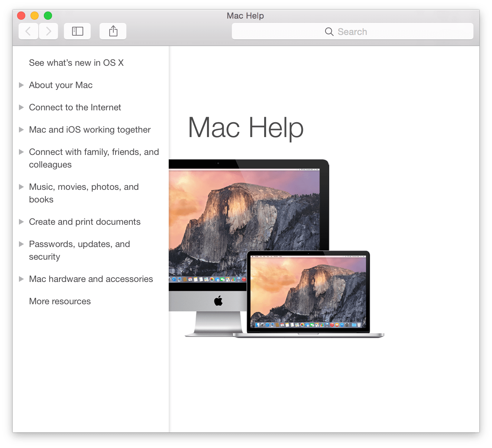Viewport: 492px width, 448px height.
Task: Open See what's new in OS X
Action: [x=76, y=63]
